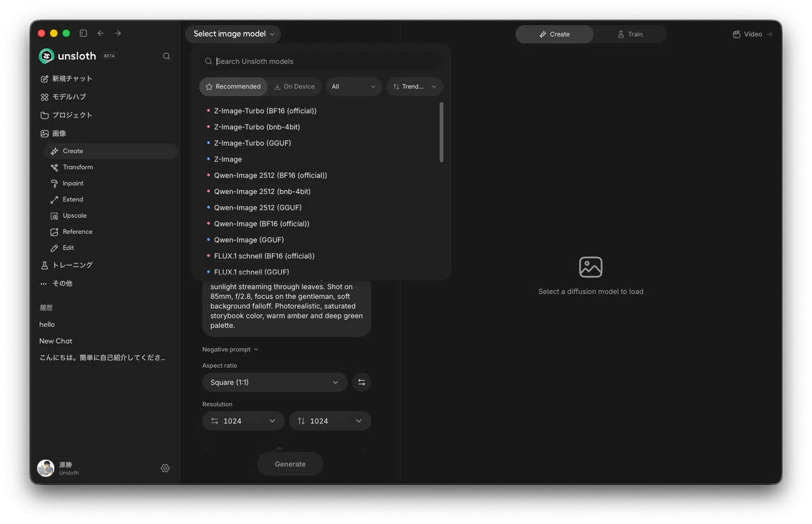Screen dimensions: 812x524
Task: Go to Video mode
Action: pos(752,34)
